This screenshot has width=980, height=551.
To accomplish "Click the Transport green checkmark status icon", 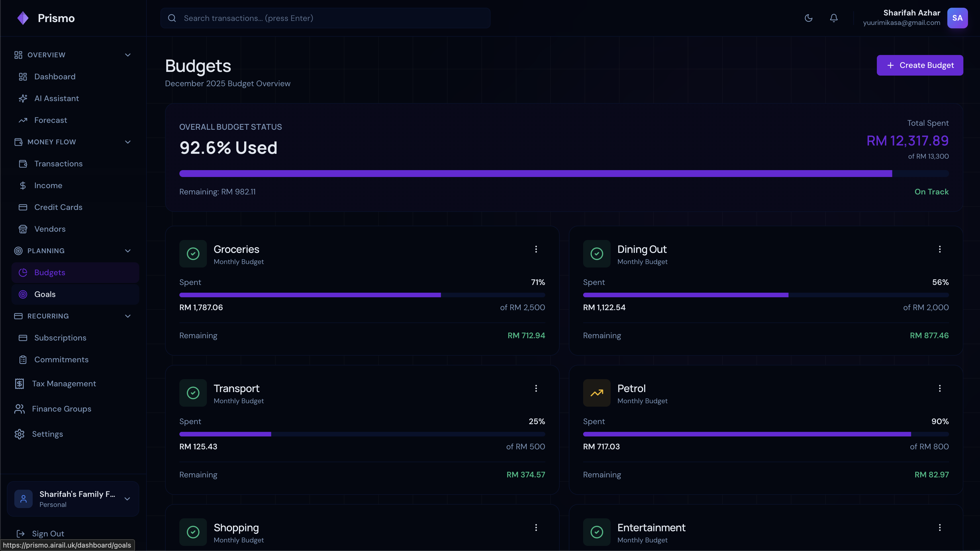I will 193,393.
